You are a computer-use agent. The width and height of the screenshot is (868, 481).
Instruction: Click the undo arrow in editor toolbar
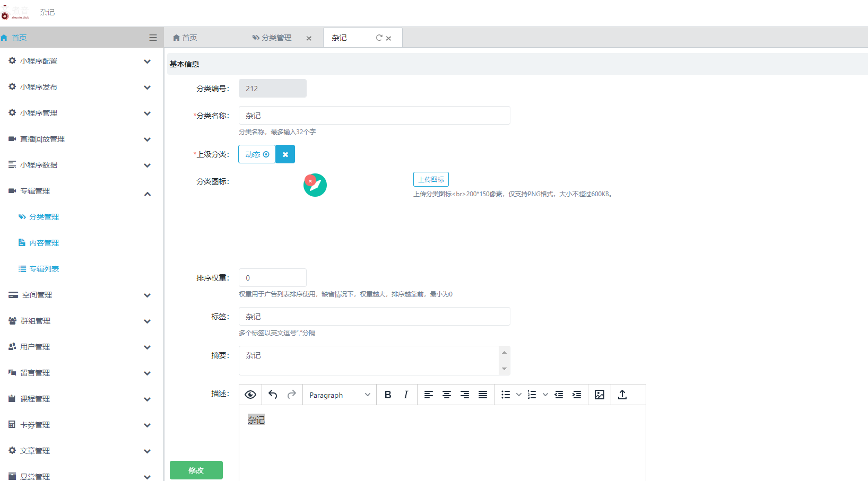[x=273, y=395]
